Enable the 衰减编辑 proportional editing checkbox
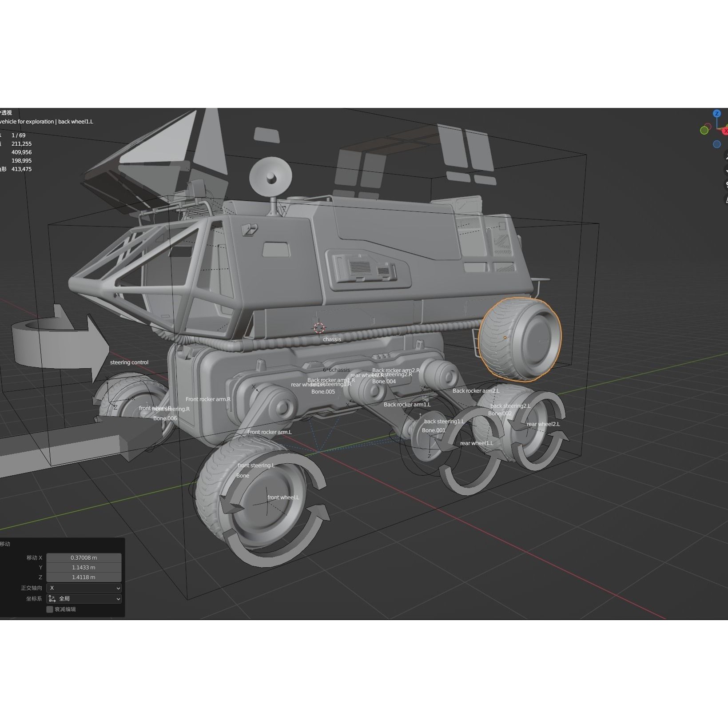 click(x=50, y=609)
